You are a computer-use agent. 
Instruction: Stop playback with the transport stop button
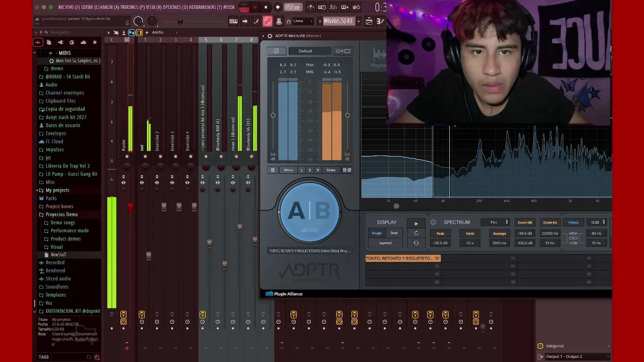coord(266,7)
